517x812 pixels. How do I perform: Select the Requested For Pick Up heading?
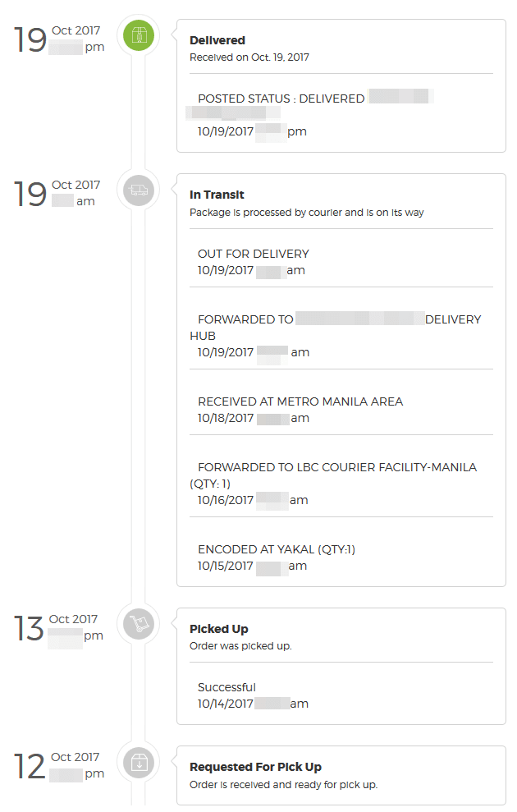click(x=255, y=767)
